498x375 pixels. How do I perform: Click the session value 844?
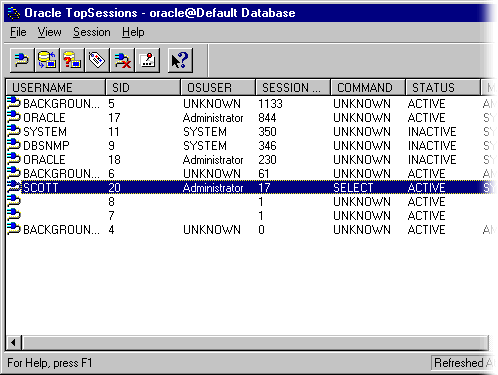click(267, 118)
